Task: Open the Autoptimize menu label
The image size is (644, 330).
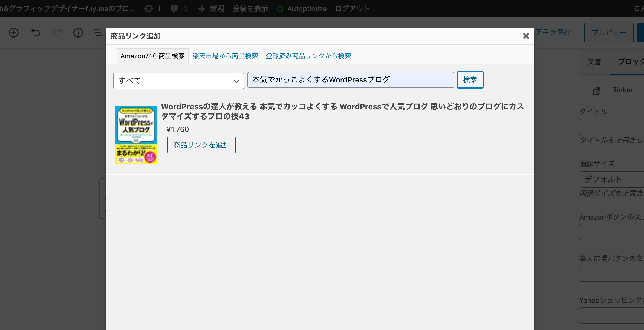Action: (x=307, y=9)
